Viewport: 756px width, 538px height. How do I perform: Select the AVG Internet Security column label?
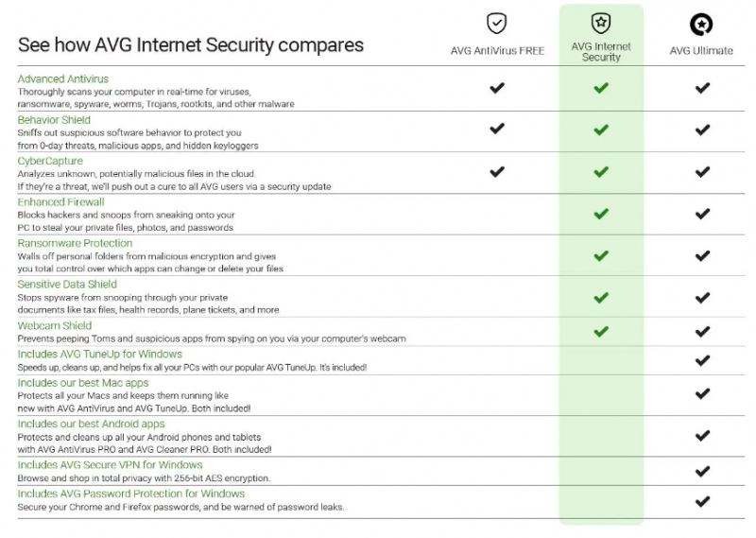[x=601, y=52]
